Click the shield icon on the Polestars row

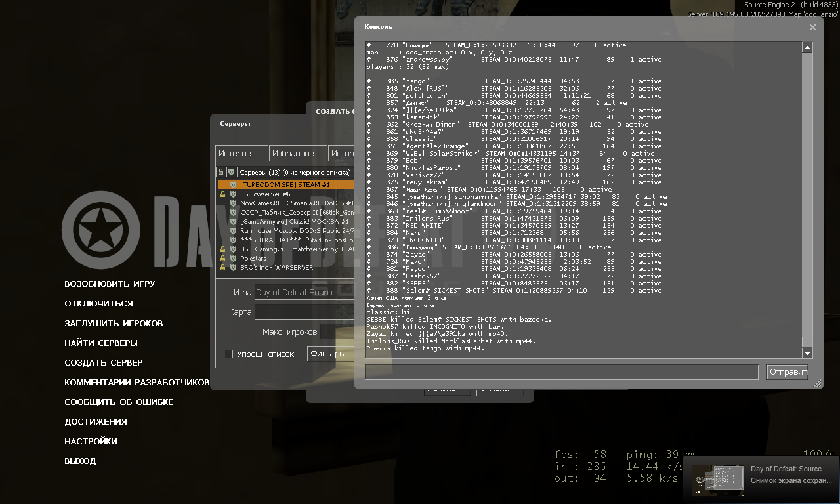tap(233, 259)
